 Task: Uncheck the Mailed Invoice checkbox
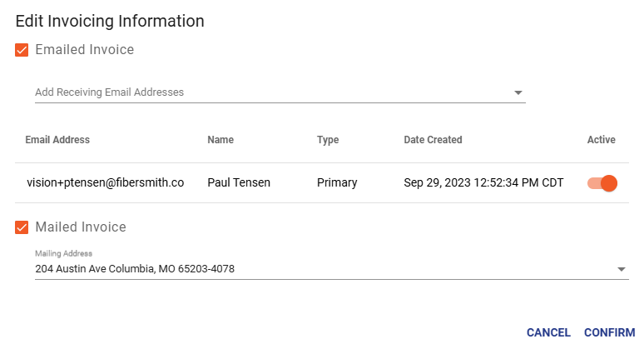click(x=22, y=227)
